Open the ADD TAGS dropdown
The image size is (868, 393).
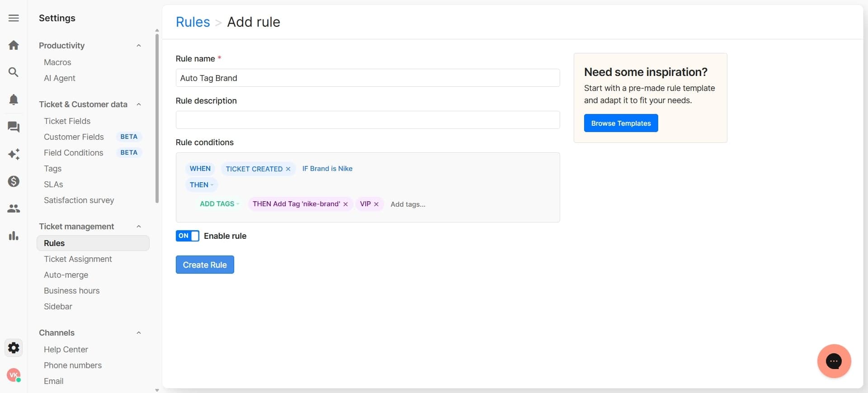[x=219, y=204]
